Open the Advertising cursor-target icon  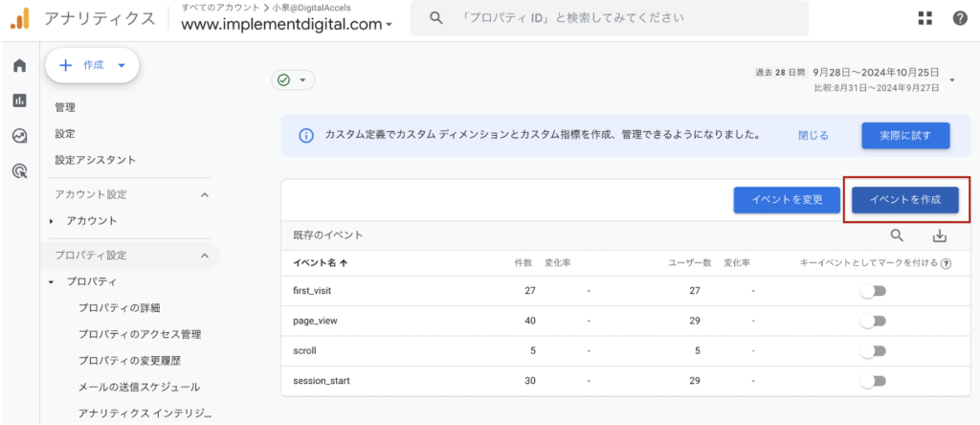[x=20, y=170]
